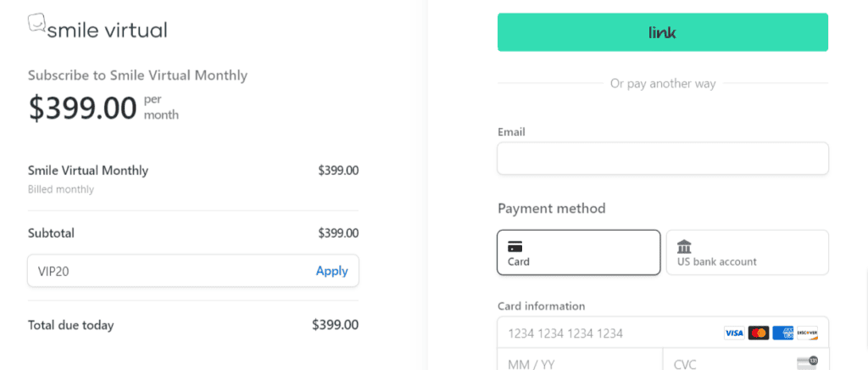
Task: Apply the VIP20 promo code
Action: coord(331,271)
